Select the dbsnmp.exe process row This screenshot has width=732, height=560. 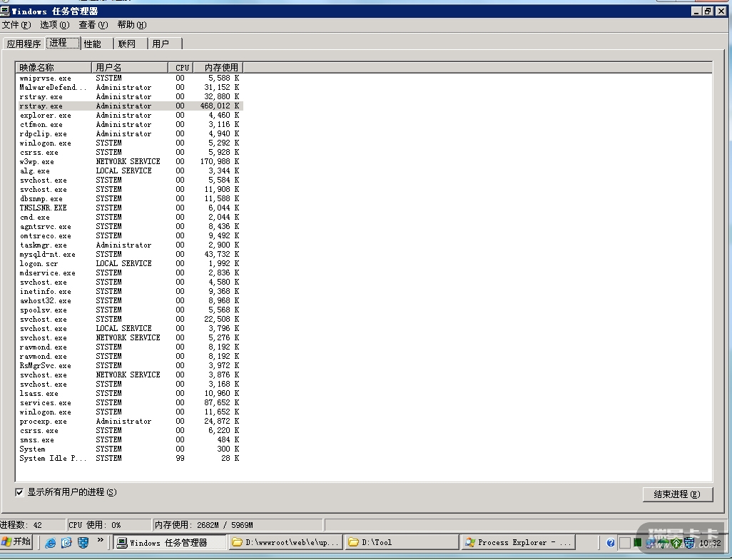[129, 199]
